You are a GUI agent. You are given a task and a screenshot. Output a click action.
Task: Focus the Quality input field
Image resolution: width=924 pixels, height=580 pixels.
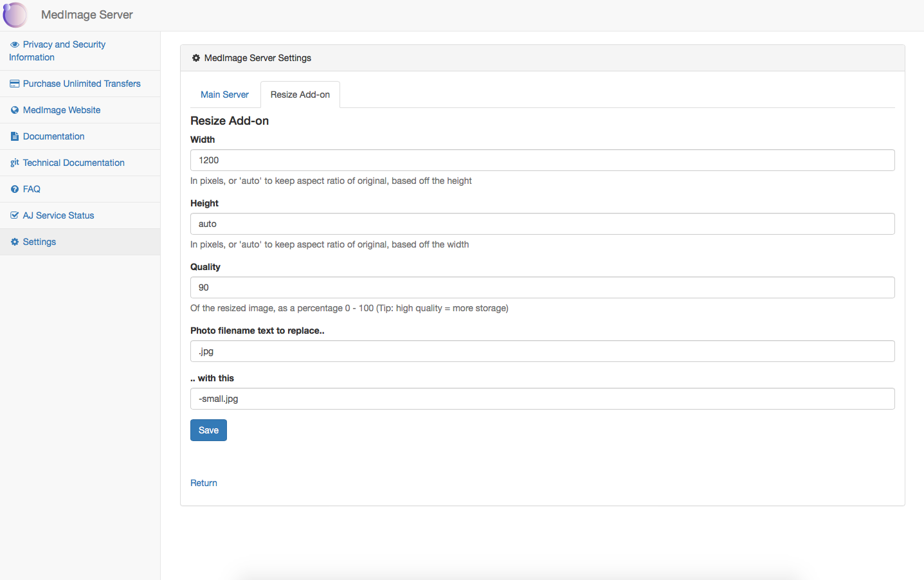[543, 287]
